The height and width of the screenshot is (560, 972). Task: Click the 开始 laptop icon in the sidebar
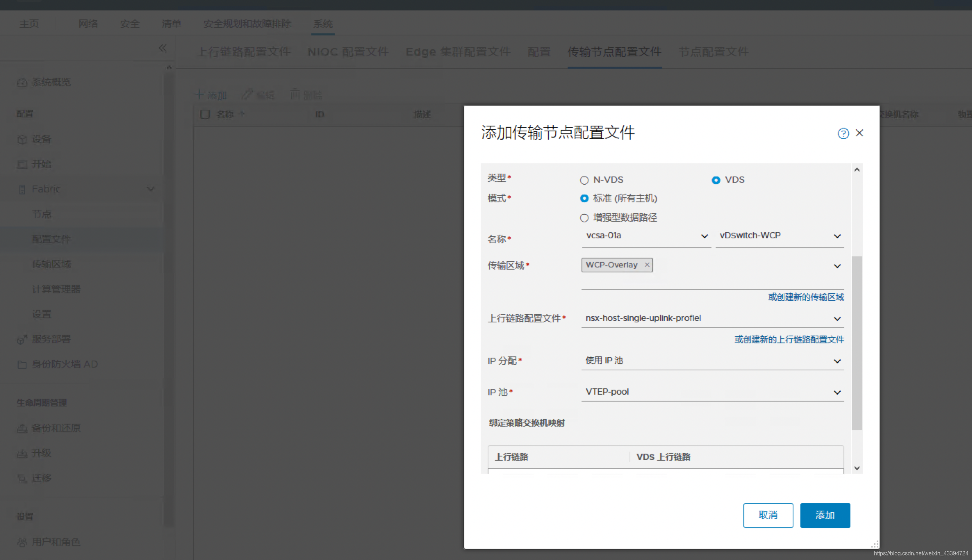click(x=22, y=164)
